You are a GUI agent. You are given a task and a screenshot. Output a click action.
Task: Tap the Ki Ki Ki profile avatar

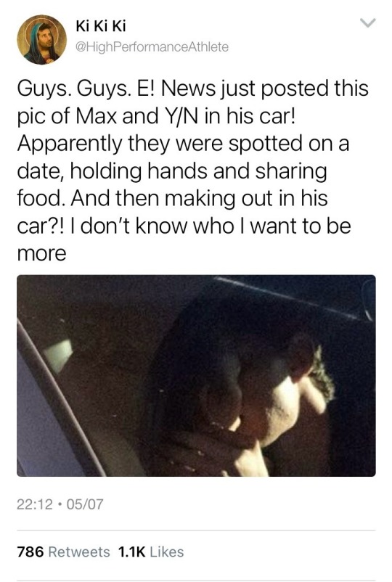41,40
